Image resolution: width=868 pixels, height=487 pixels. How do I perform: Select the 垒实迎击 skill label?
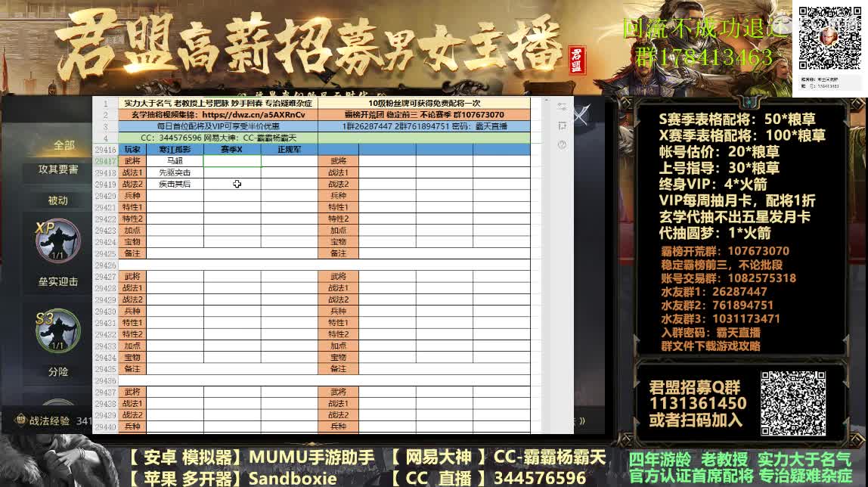57,281
